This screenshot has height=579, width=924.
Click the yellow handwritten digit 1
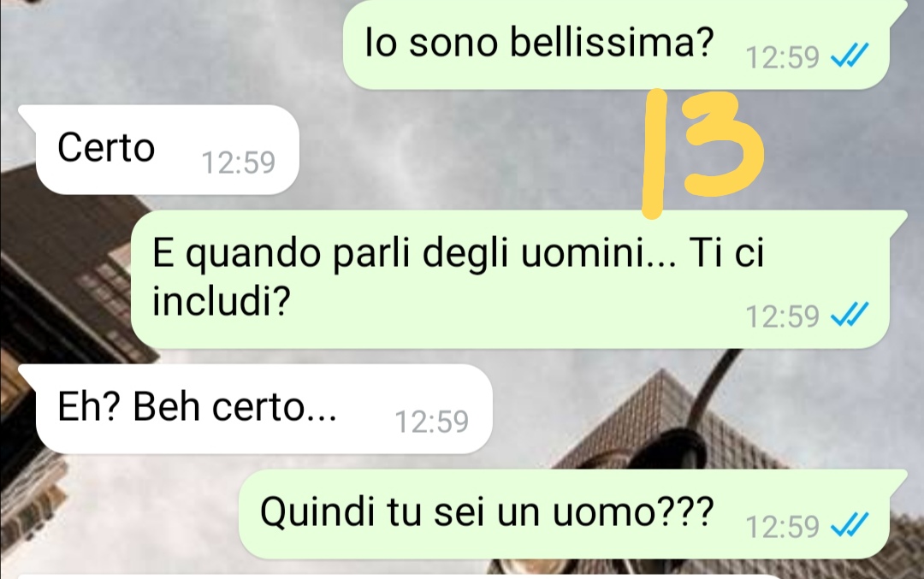click(653, 154)
